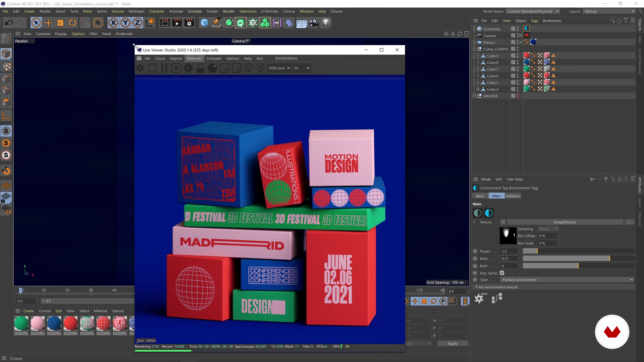This screenshot has height=362, width=644.
Task: Click Octane Live Viewer send scene icon
Action: pos(140,68)
